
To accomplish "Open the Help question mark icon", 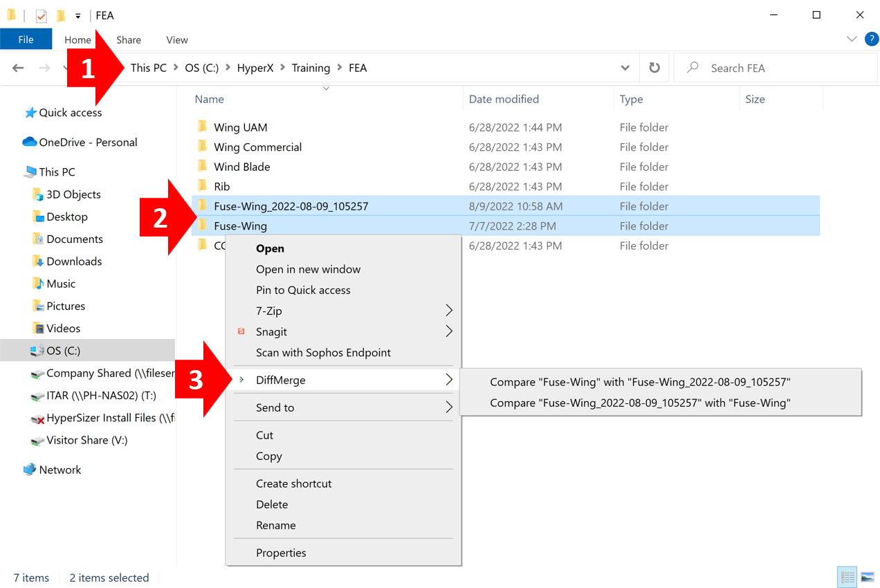I will point(871,39).
